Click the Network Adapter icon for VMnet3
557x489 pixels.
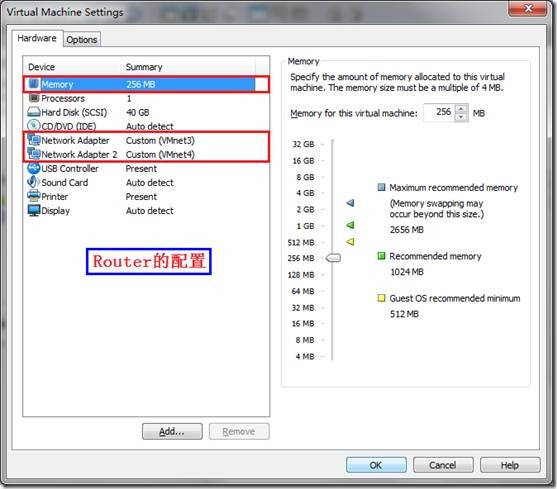pos(34,140)
